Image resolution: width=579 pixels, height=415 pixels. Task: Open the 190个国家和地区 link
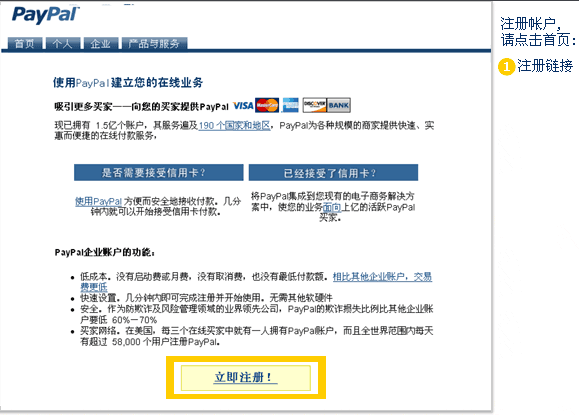pos(234,126)
